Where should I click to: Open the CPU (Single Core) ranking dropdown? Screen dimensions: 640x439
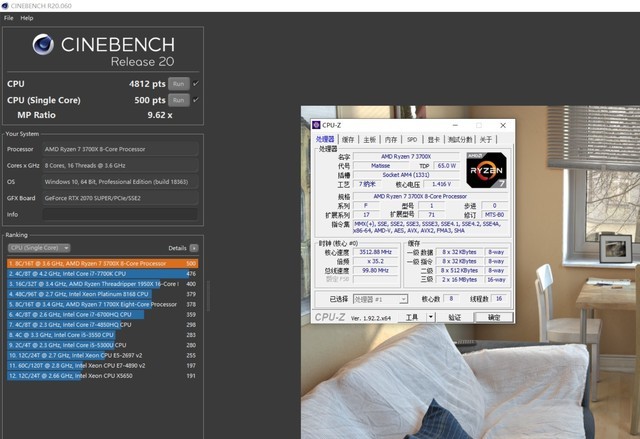pyautogui.click(x=39, y=248)
